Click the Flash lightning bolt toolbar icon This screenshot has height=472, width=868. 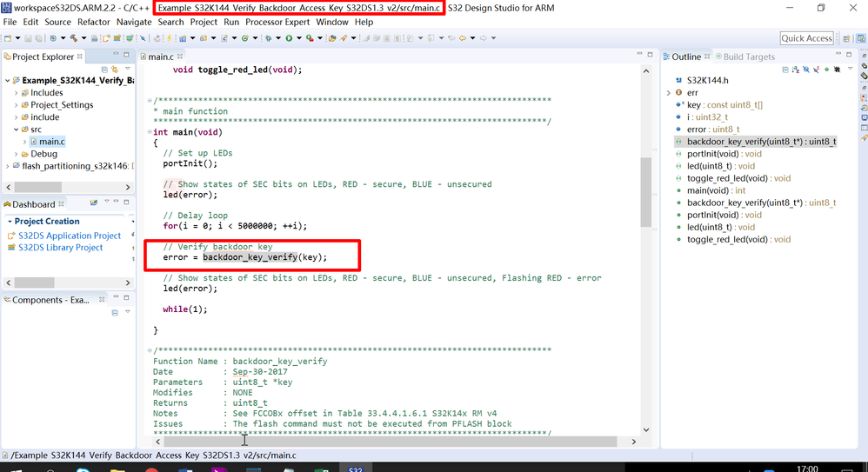pyautogui.click(x=170, y=38)
